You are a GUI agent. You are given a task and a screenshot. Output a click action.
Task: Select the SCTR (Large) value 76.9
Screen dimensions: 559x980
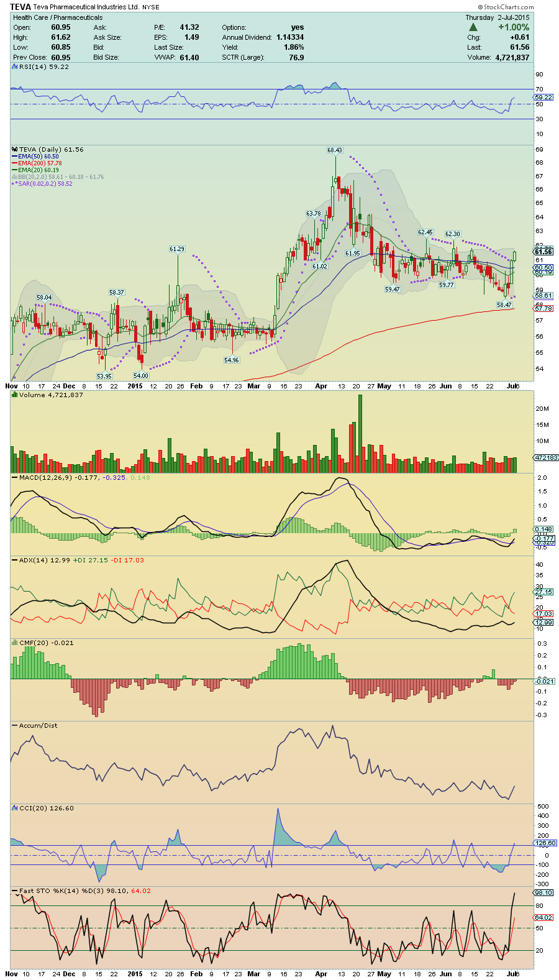pos(296,57)
